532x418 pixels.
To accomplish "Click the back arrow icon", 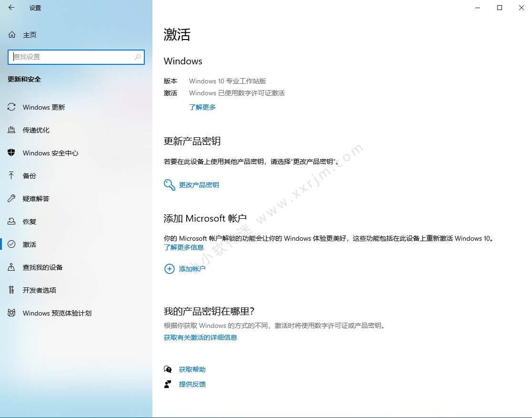I will tap(11, 8).
